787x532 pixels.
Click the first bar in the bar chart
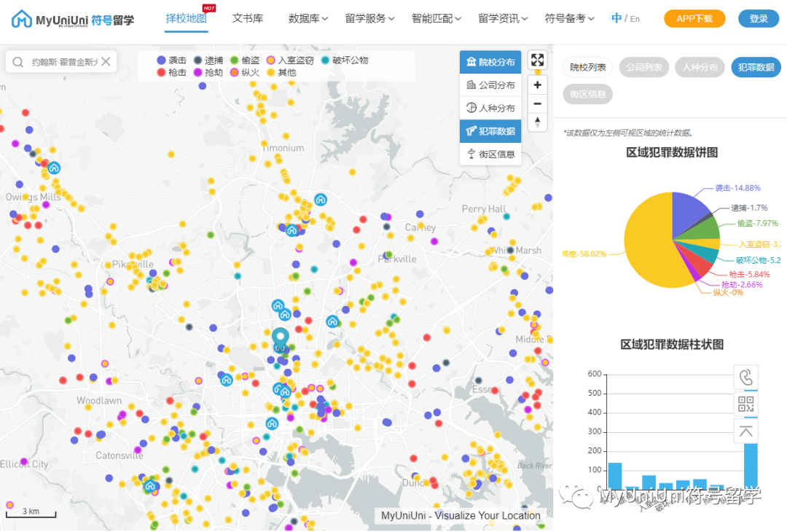click(x=615, y=476)
